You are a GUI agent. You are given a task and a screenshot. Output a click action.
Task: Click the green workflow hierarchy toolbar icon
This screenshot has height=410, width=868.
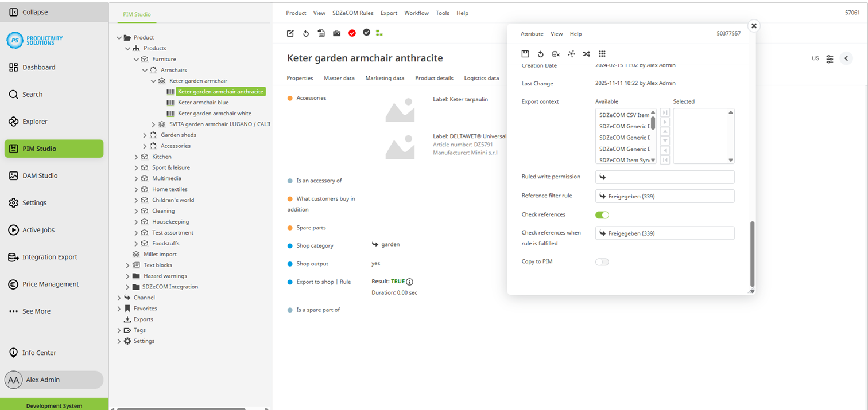pyautogui.click(x=379, y=33)
